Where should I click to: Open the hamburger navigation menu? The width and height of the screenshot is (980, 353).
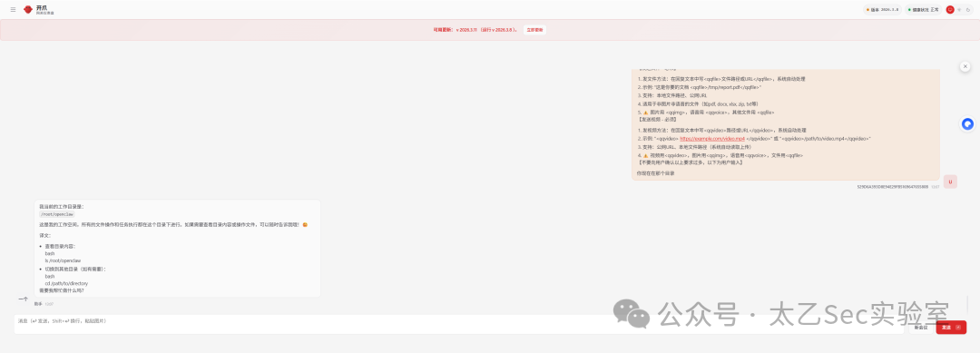(13, 9)
